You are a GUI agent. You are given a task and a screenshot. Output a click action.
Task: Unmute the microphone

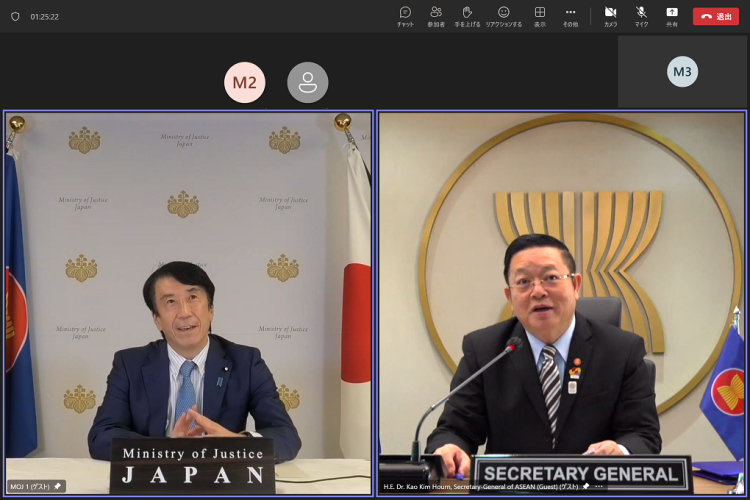tap(641, 16)
